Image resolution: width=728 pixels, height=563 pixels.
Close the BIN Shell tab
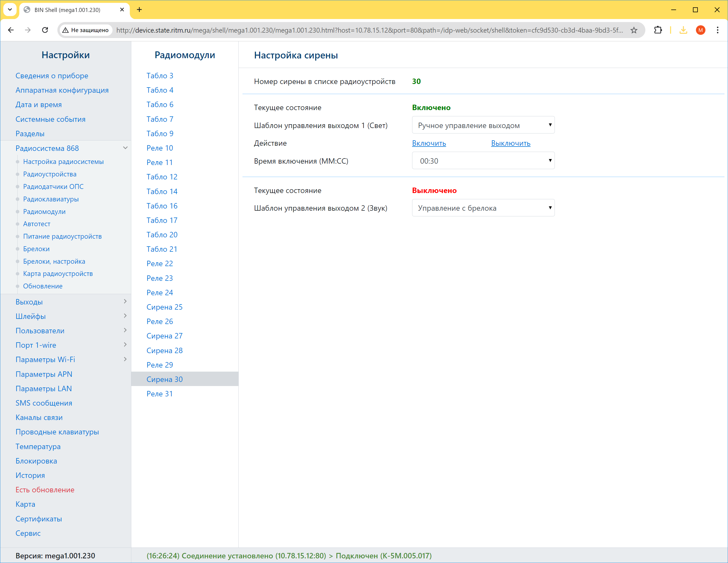click(122, 10)
